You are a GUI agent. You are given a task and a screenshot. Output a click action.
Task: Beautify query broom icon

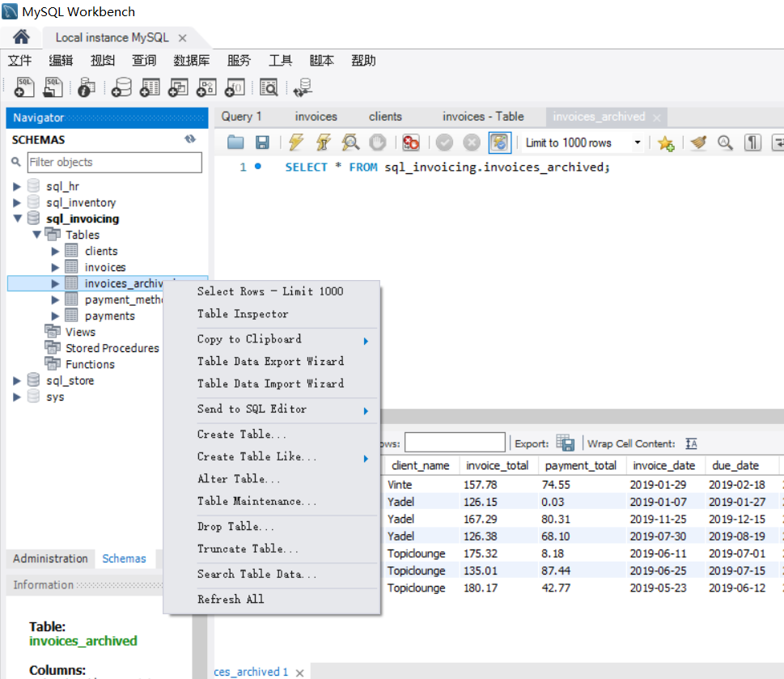click(698, 143)
